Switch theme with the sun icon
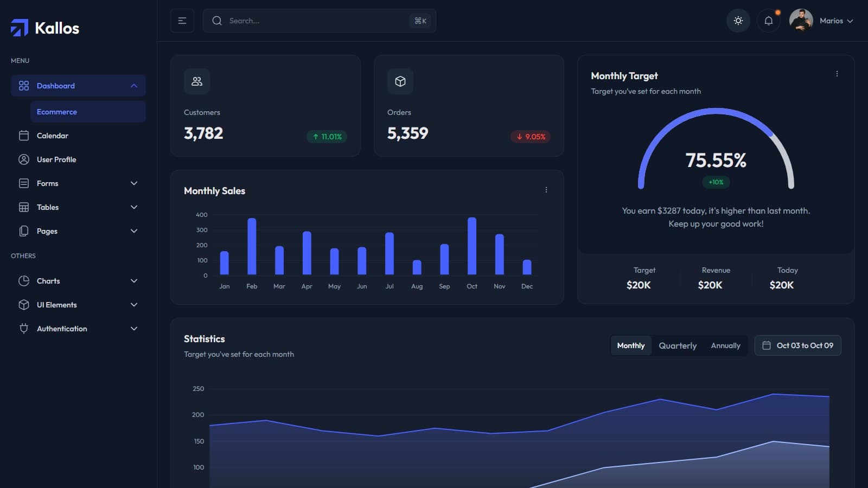This screenshot has width=868, height=488. 738,21
